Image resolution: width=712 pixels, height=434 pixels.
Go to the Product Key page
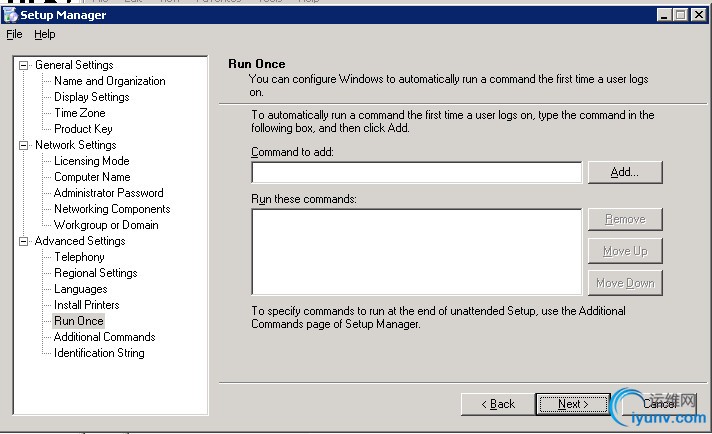point(83,129)
